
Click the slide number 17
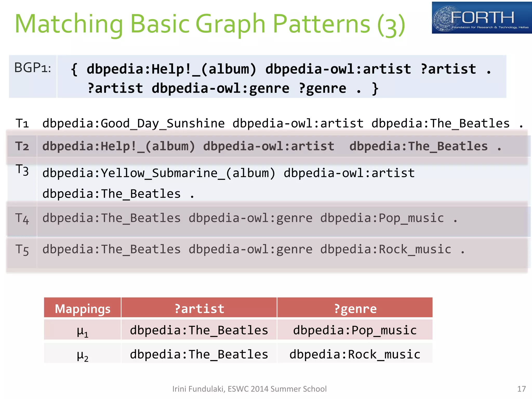coord(521,389)
